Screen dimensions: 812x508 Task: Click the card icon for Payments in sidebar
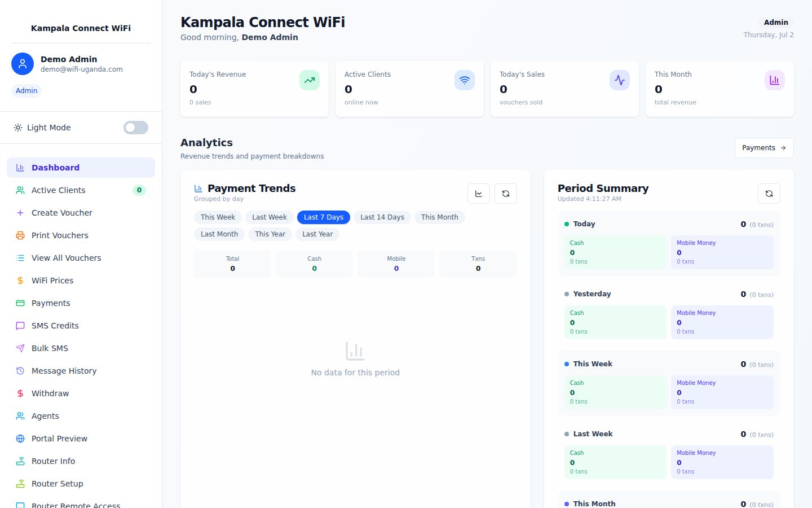click(20, 303)
